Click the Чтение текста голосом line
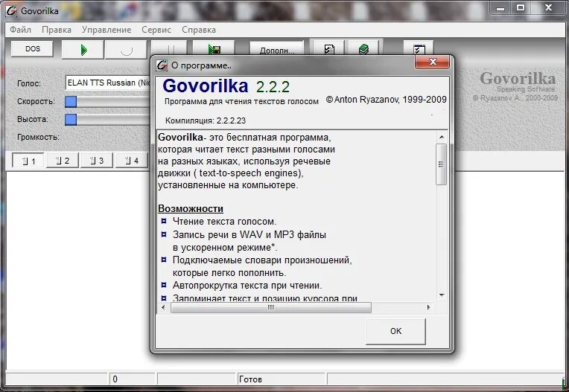 click(224, 222)
